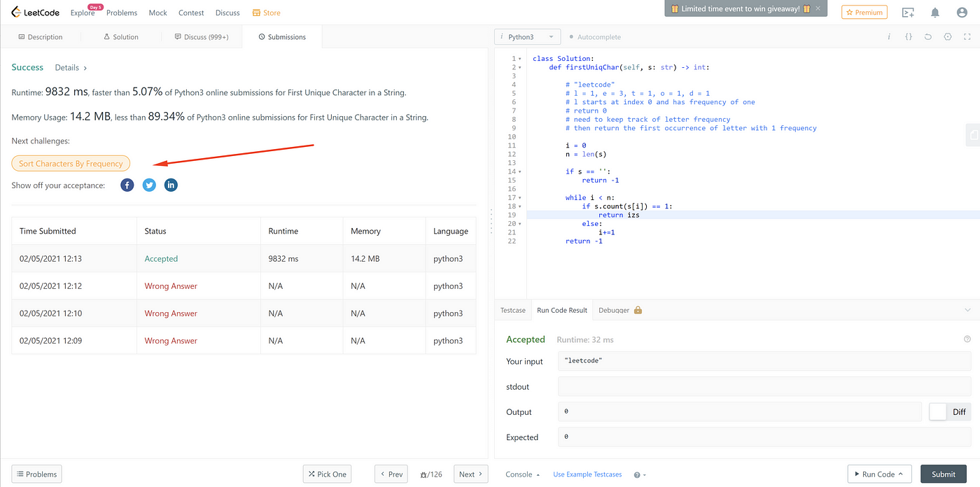Toggle the Autocomplete indicator

[x=595, y=37]
